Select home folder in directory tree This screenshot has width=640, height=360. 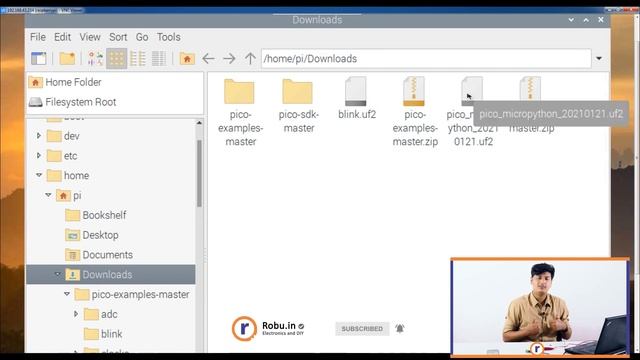[68, 176]
